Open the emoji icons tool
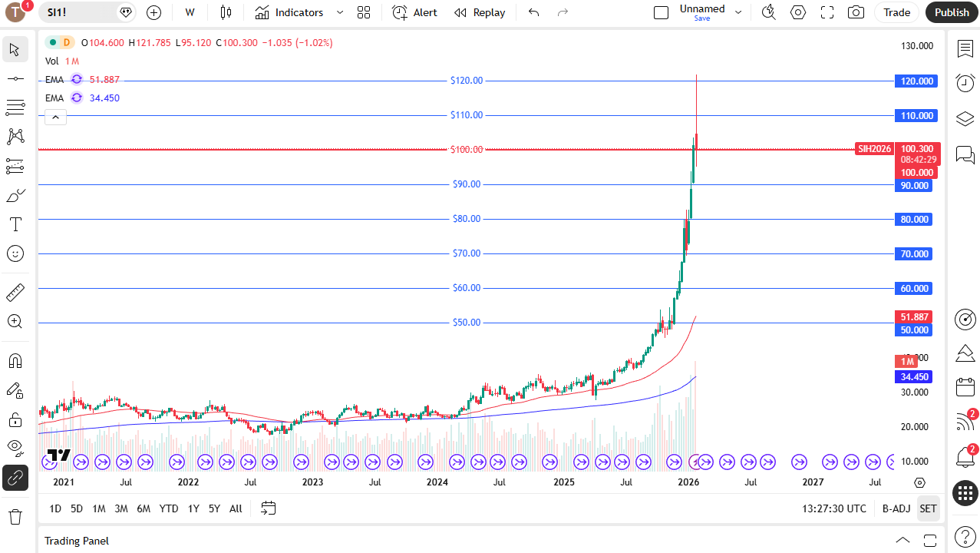Image resolution: width=980 pixels, height=553 pixels. pos(15,253)
